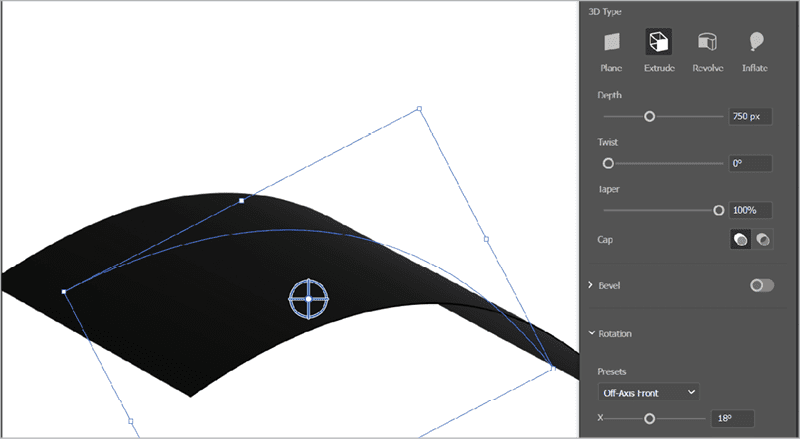The image size is (800, 439).
Task: Click the Taper 100% input field
Action: 750,210
